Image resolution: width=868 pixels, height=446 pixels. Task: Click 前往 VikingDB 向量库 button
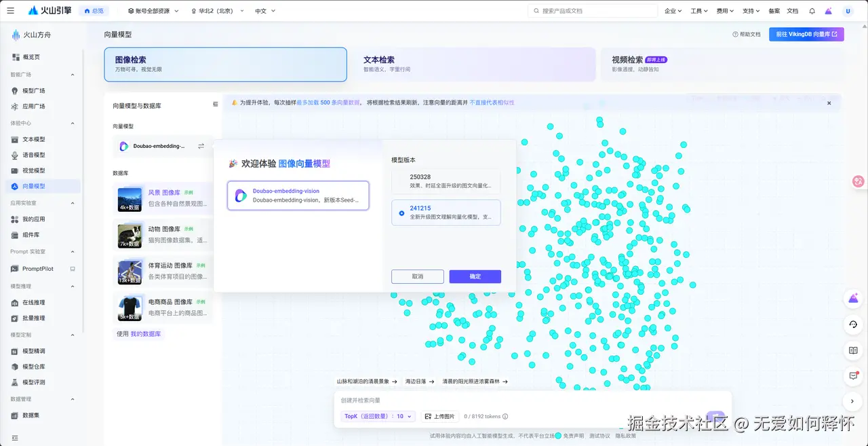[x=806, y=34]
